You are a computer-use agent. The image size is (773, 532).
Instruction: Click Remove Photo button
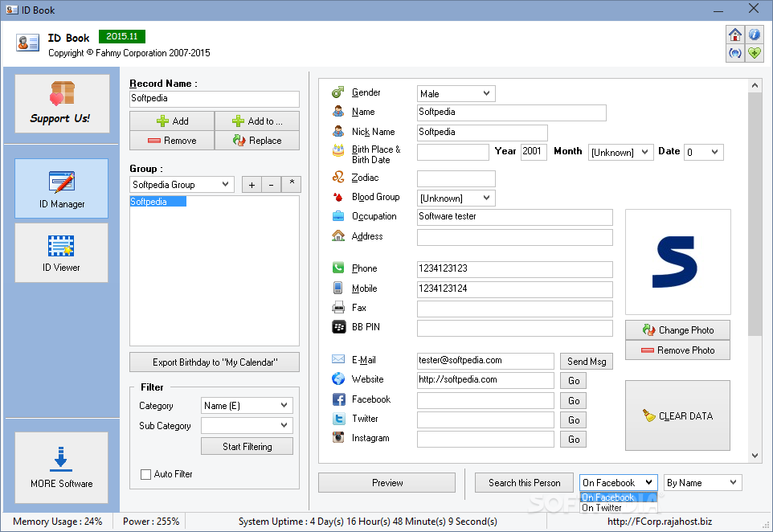(678, 350)
